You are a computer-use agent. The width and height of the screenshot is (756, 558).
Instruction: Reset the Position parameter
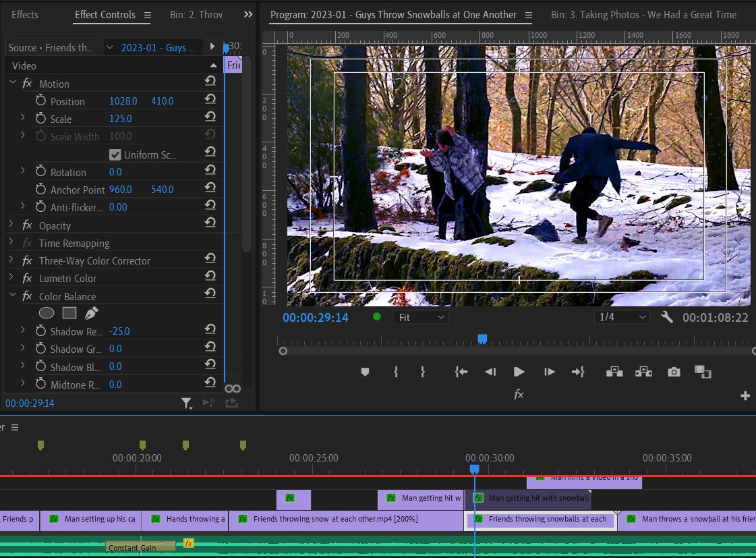[210, 99]
